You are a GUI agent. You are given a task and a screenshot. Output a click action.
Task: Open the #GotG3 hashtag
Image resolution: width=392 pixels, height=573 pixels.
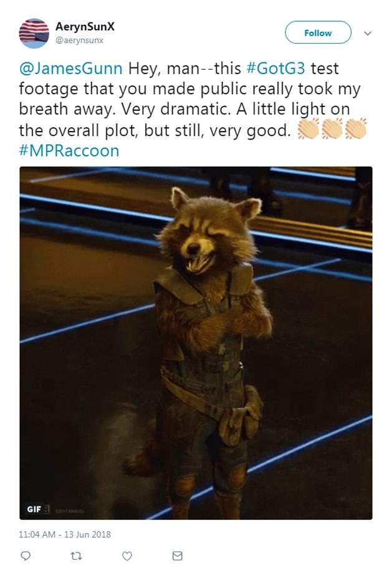[x=276, y=69]
